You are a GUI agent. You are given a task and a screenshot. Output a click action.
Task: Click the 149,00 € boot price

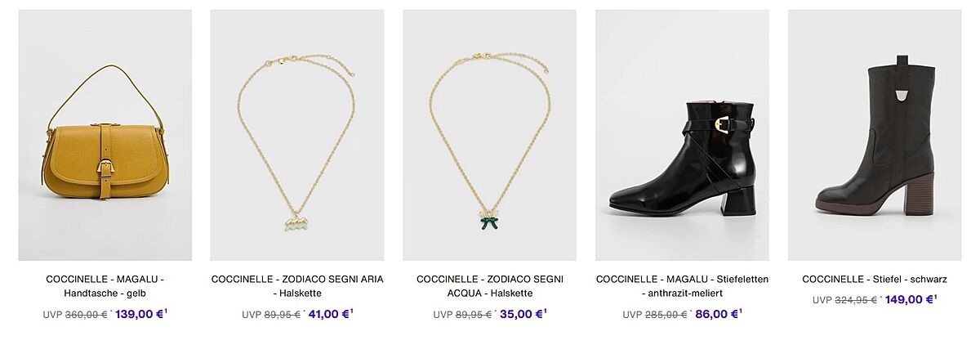[x=910, y=300]
